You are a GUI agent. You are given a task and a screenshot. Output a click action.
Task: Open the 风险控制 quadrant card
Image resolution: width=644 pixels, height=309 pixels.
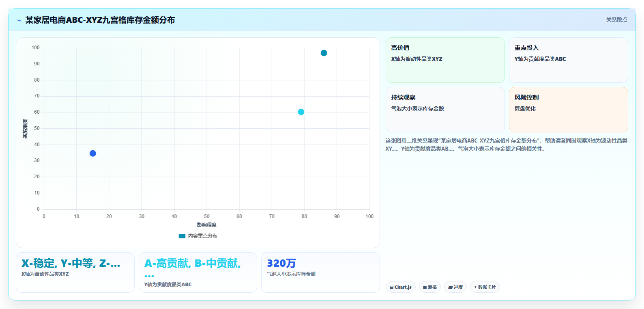569,110
